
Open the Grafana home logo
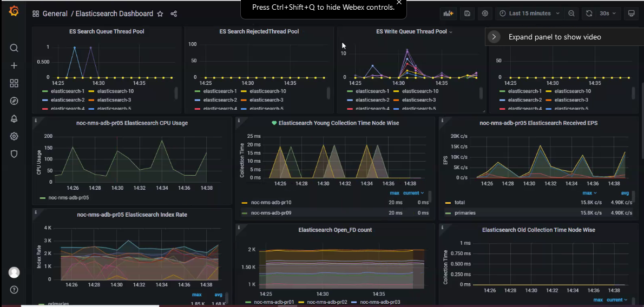14,11
